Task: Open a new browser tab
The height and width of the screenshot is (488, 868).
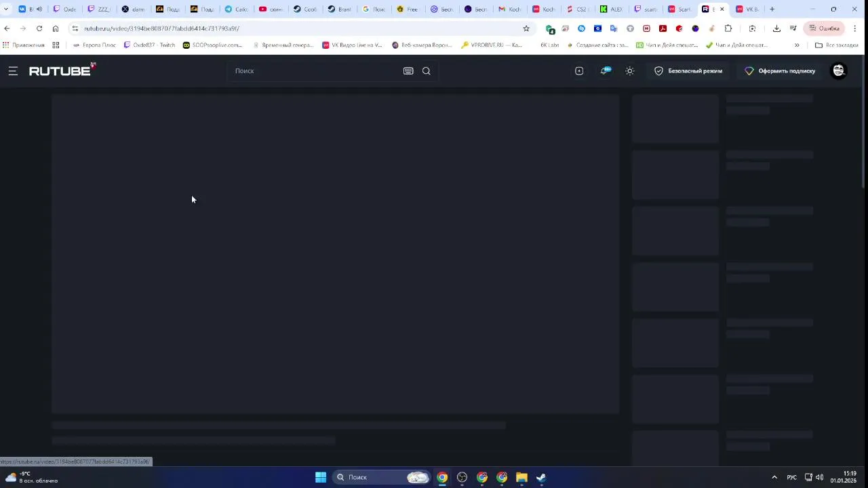Action: coord(772,9)
